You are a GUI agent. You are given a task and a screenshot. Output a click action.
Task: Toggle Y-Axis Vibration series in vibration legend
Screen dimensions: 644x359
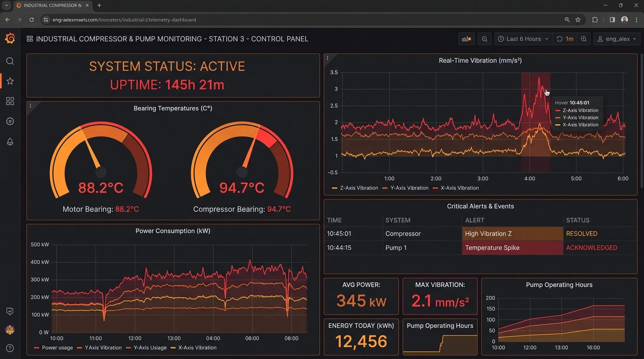(x=405, y=188)
